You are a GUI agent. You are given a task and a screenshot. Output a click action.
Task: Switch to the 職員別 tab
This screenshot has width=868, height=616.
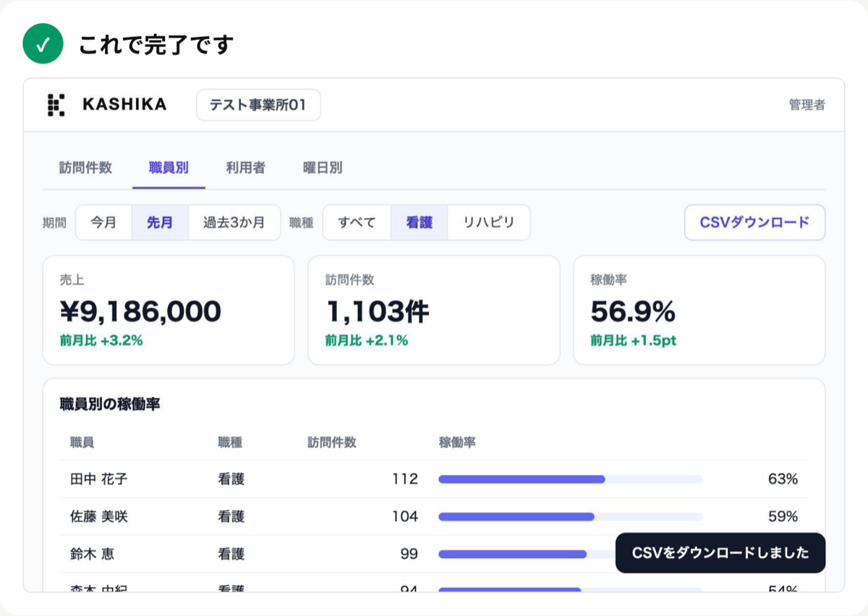click(169, 167)
